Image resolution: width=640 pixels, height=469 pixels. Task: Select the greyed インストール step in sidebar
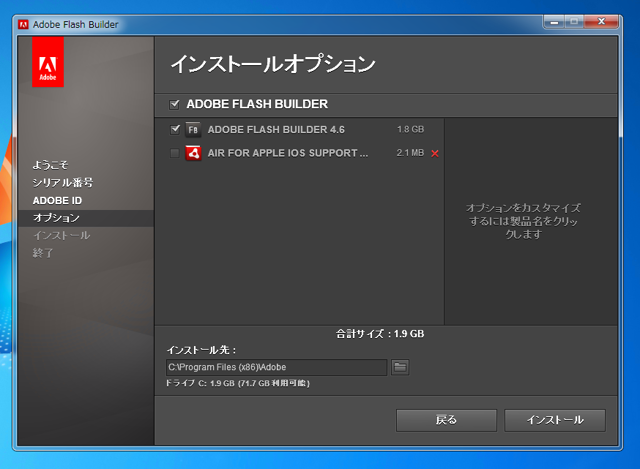pos(61,236)
